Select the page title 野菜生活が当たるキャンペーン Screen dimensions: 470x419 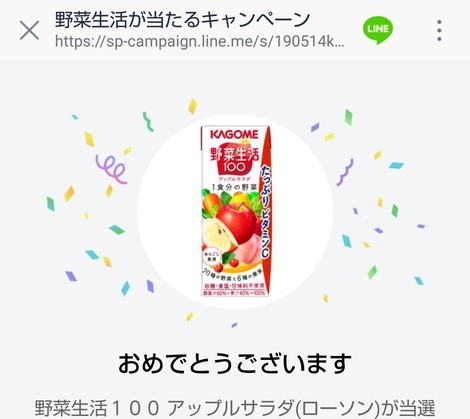pos(182,19)
